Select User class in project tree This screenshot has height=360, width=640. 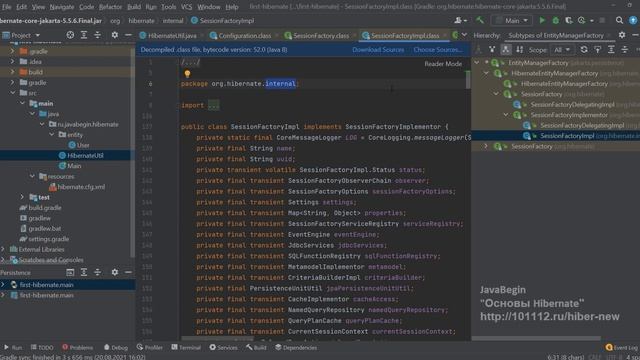(79, 145)
